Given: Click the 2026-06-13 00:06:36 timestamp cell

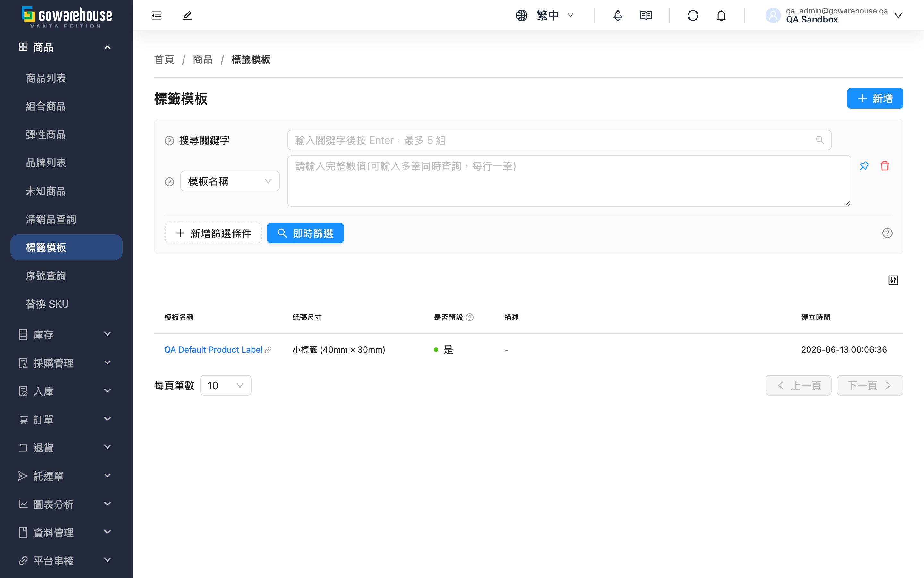Looking at the screenshot, I should [x=844, y=350].
